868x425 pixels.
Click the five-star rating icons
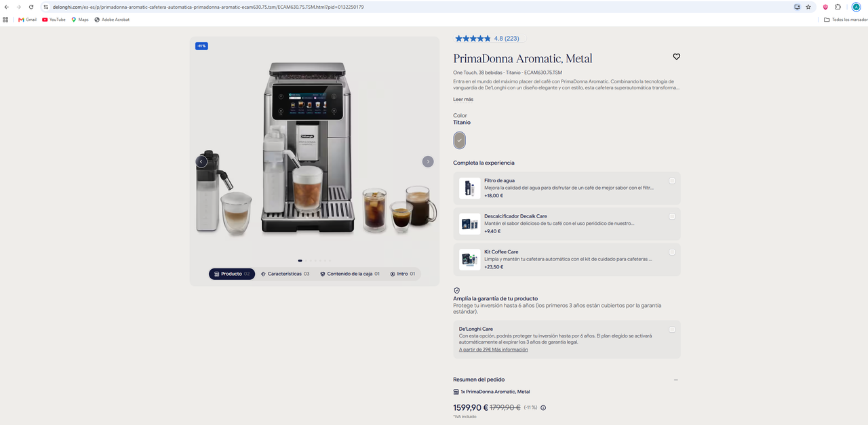473,39
